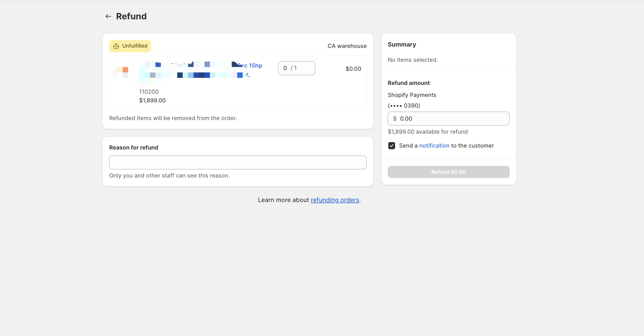Click the Unfulfilled status label text
This screenshot has height=336, width=644.
(x=135, y=46)
